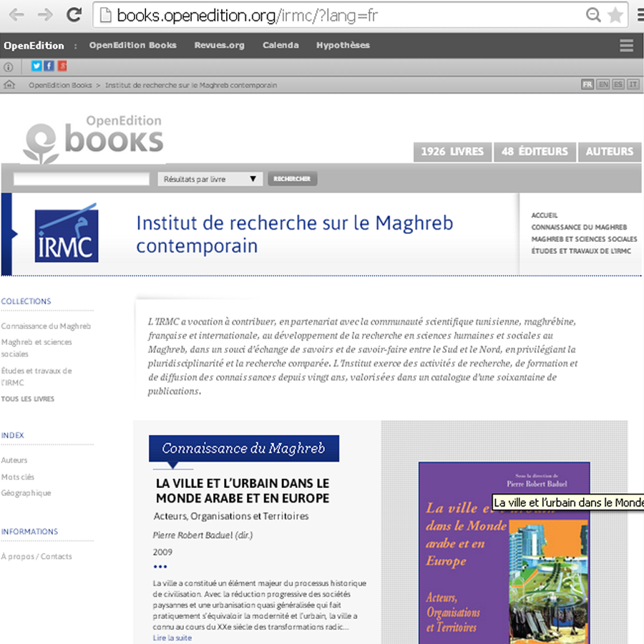Open OpenEdition Books top menu item

point(132,45)
